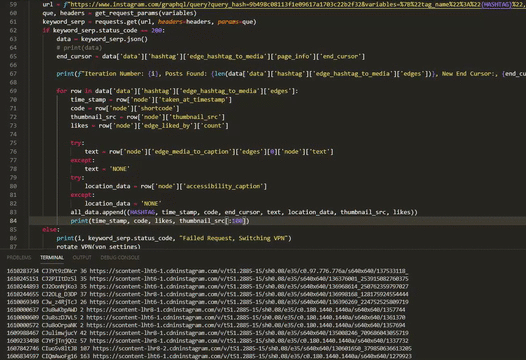Click terminal row starting 1610069349

(x=208, y=302)
